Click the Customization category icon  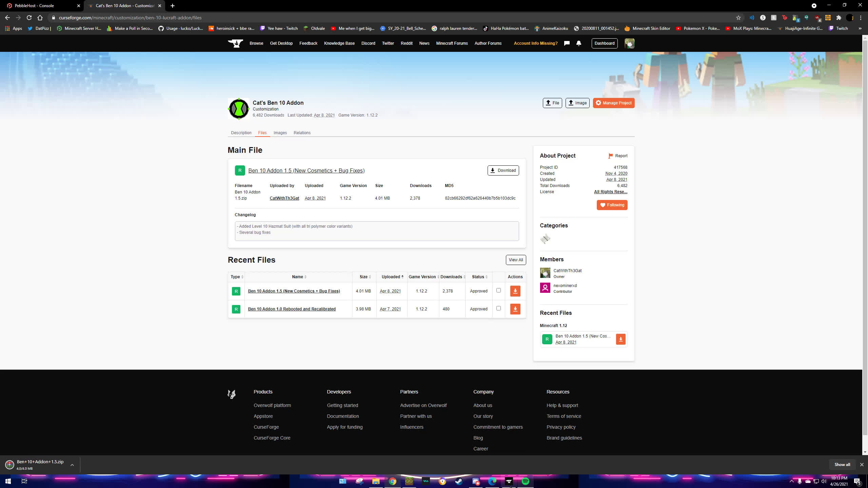(x=545, y=239)
